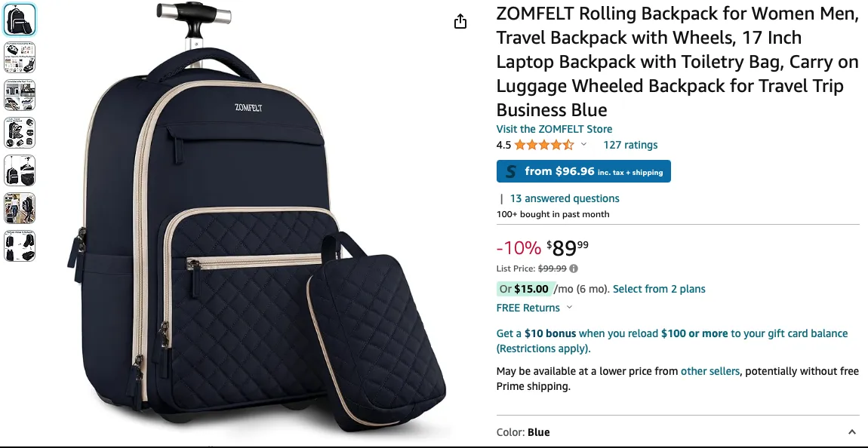Click the info icon beside List Price
Screen dimensions: 868x448
574,268
